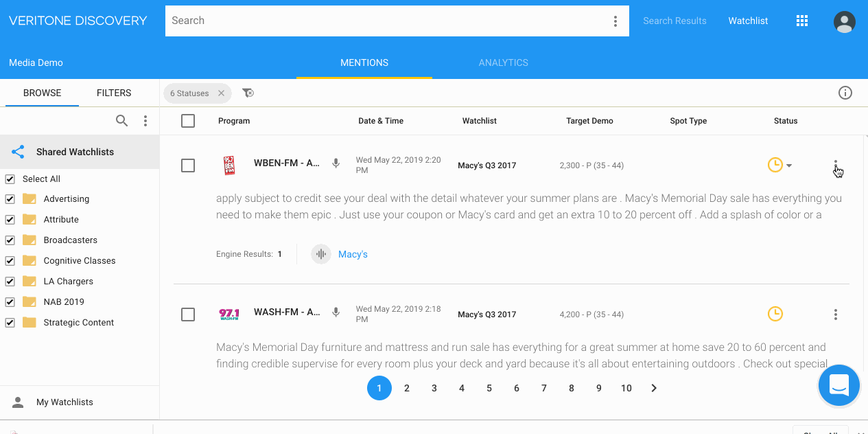
Task: Toggle the Select All checkbox
Action: (x=10, y=179)
